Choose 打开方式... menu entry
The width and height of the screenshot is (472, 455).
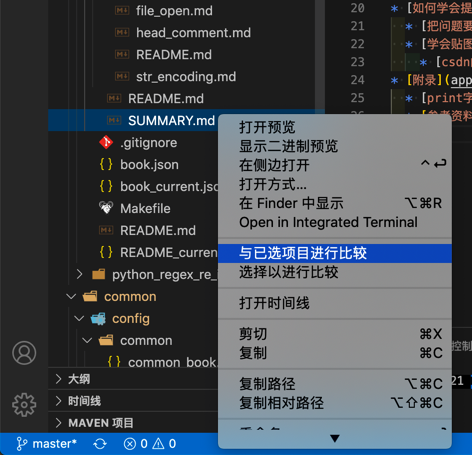[335, 184]
